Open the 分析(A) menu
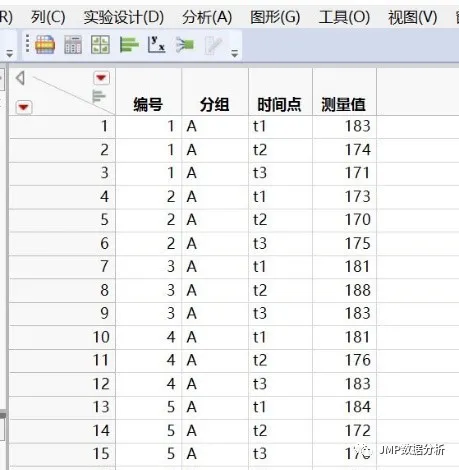The height and width of the screenshot is (470, 459). click(207, 17)
